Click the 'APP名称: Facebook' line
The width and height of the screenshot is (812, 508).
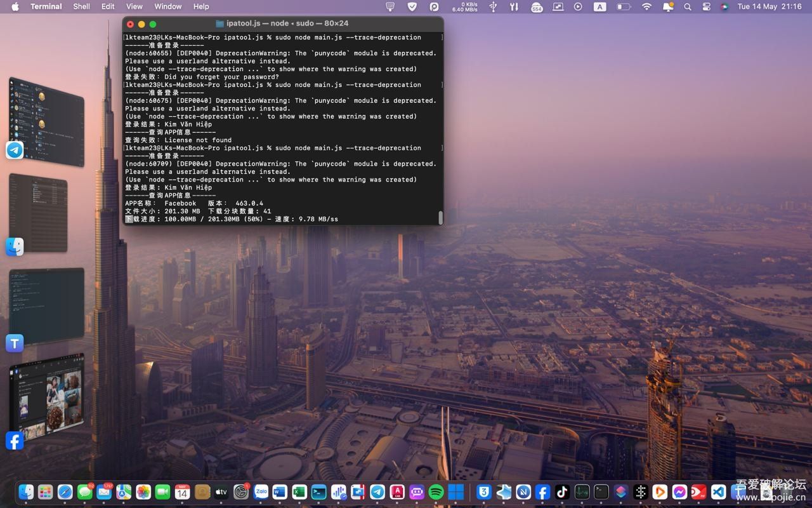[x=194, y=203]
